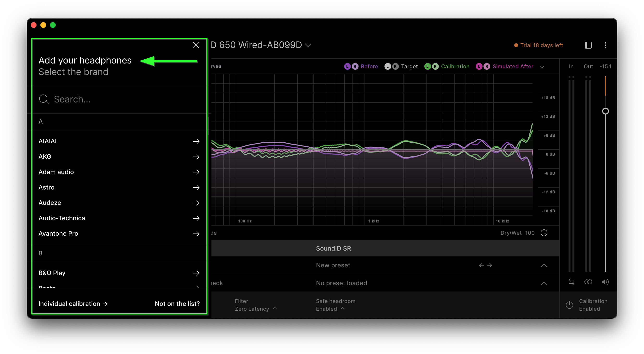Screen dimensions: 644x354
Task: Toggle the sidebar panel layout icon
Action: click(588, 45)
